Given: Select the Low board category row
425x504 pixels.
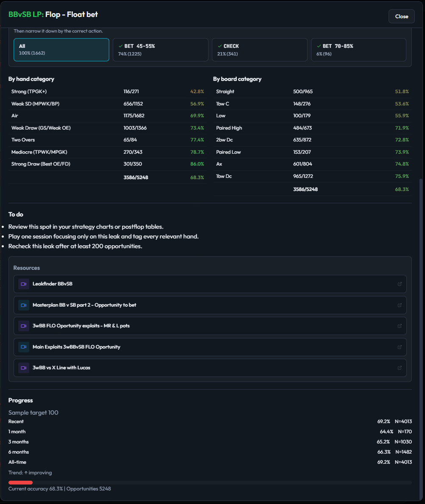Looking at the screenshot, I should click(312, 116).
